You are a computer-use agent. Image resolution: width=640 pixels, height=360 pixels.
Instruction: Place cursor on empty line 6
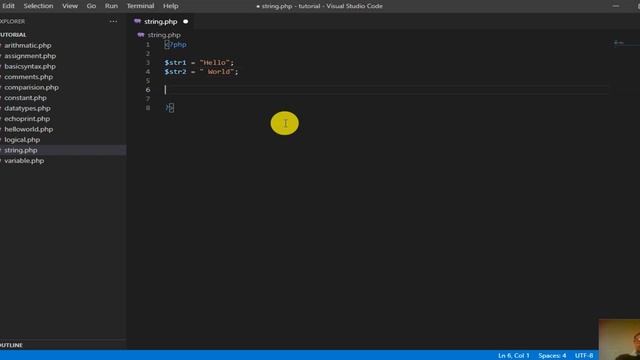tap(386, 90)
